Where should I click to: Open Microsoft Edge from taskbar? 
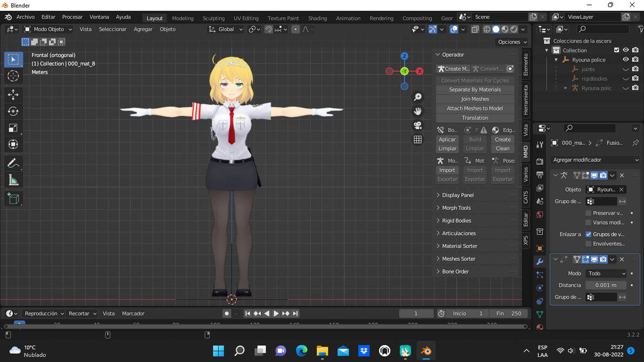301,351
